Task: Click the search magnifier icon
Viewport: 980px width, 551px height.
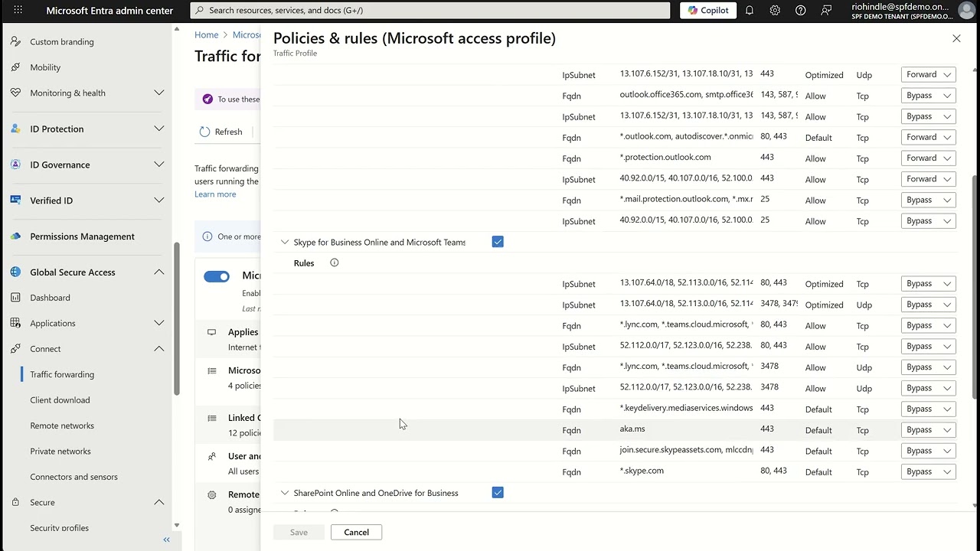Action: [x=199, y=11]
